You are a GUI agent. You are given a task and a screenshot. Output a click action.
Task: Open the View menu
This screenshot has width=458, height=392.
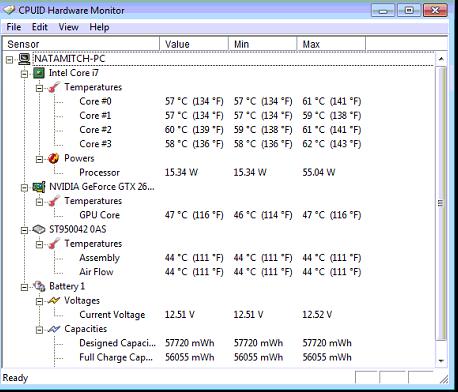click(68, 27)
